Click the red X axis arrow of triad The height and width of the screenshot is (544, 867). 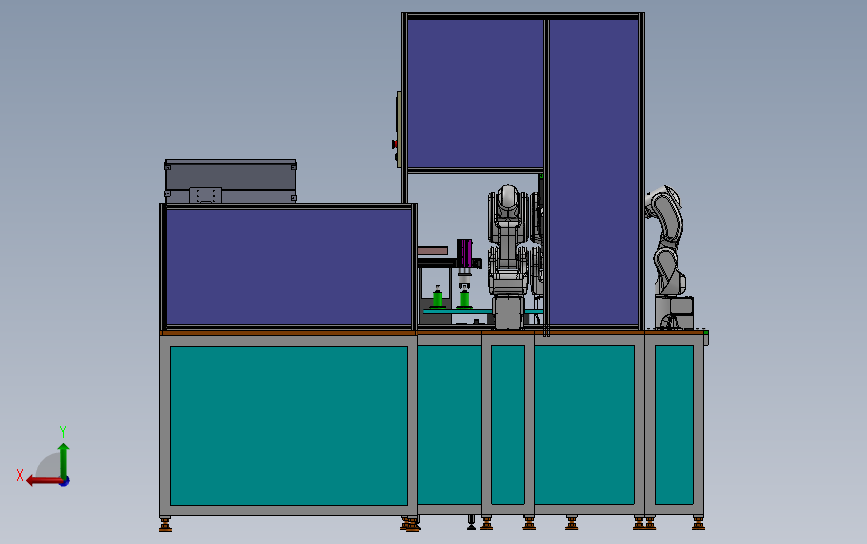click(43, 481)
